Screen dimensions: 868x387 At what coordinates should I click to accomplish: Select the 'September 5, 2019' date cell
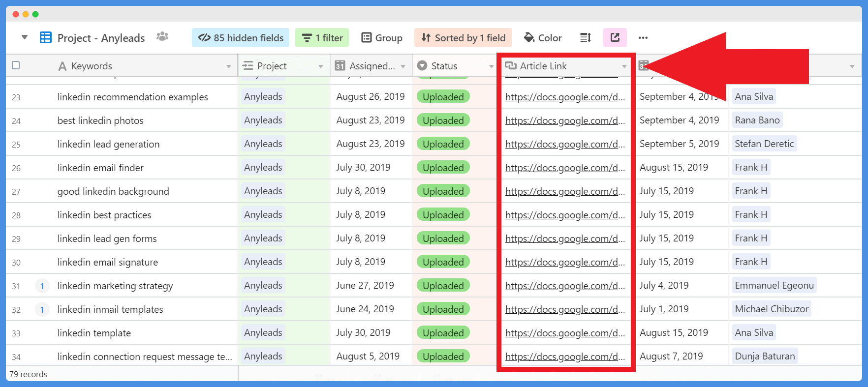[x=680, y=144]
